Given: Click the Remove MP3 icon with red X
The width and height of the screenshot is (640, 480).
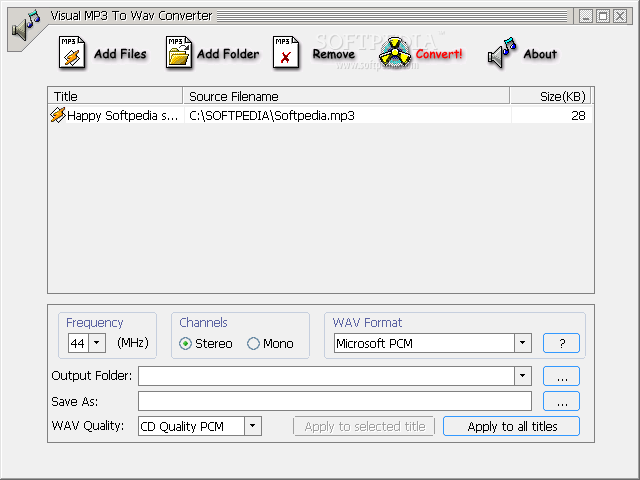Looking at the screenshot, I should pyautogui.click(x=286, y=52).
